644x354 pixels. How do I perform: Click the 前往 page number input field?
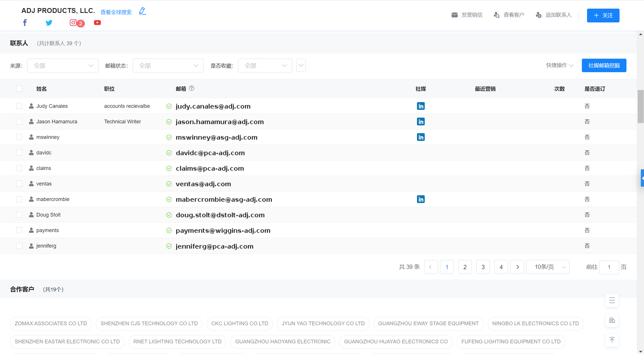click(x=609, y=267)
